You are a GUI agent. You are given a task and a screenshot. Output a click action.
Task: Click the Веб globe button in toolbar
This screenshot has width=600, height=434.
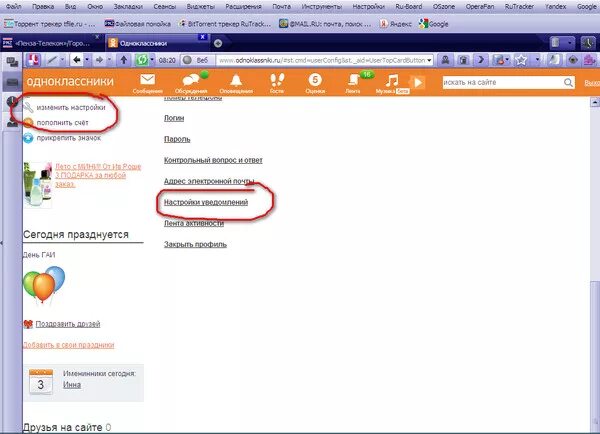(x=197, y=60)
